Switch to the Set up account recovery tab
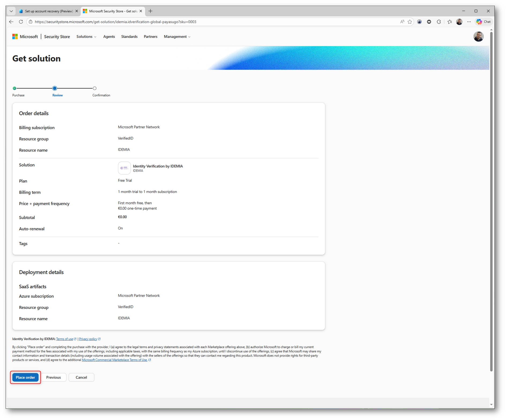This screenshot has height=420, width=506. tap(49, 11)
